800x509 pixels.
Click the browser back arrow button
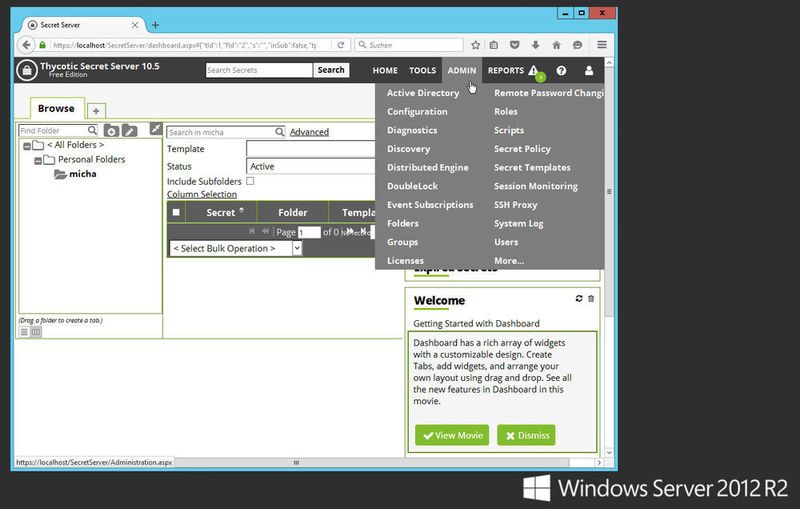coord(26,45)
